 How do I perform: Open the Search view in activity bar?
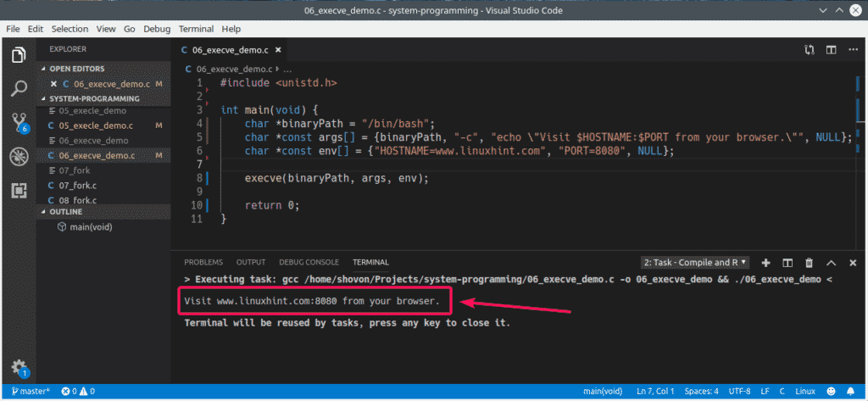click(x=19, y=87)
